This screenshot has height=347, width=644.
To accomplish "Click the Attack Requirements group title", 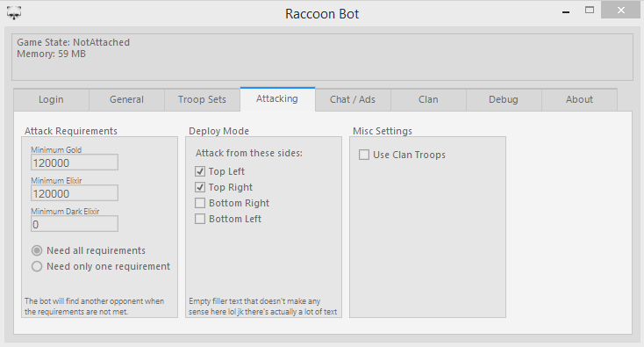I will (71, 131).
